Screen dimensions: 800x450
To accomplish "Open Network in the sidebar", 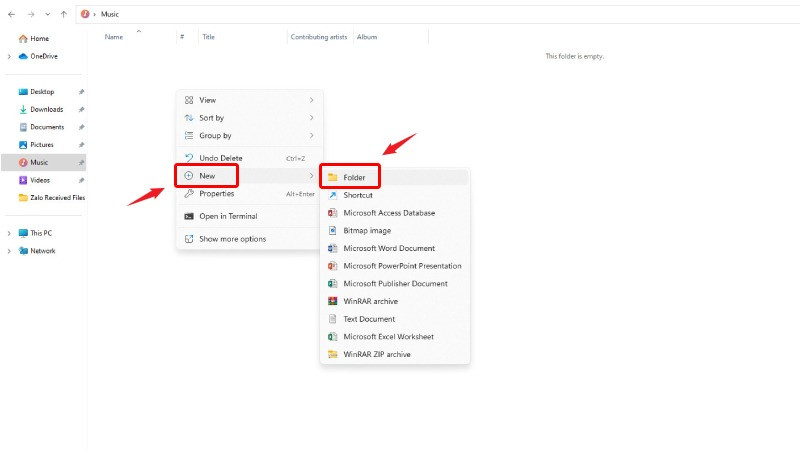I will pyautogui.click(x=43, y=251).
